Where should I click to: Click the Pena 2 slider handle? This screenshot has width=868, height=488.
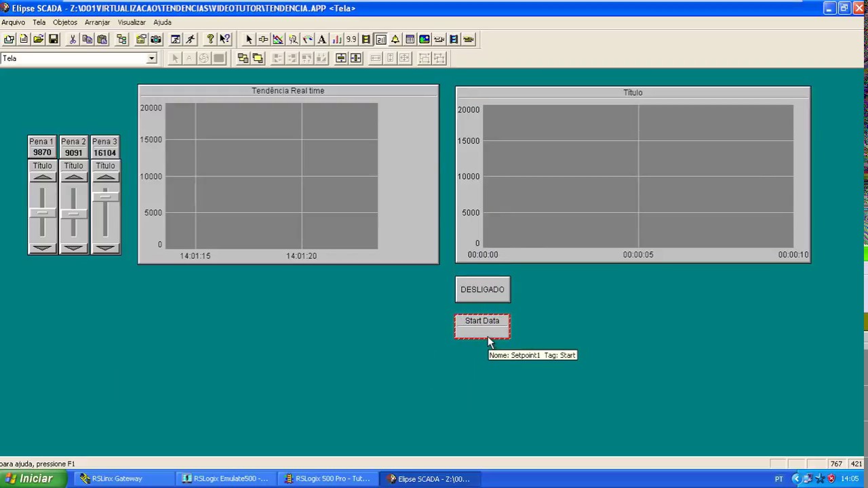[74, 214]
